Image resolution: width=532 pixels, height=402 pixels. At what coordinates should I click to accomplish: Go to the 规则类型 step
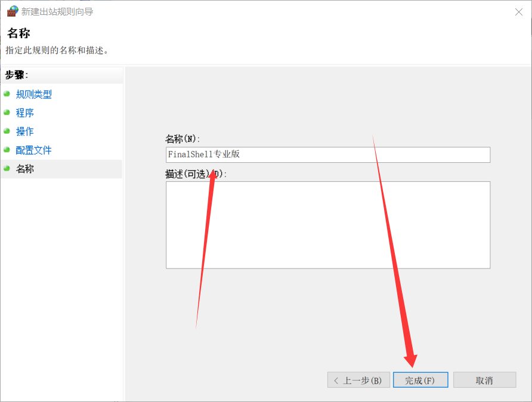click(33, 94)
